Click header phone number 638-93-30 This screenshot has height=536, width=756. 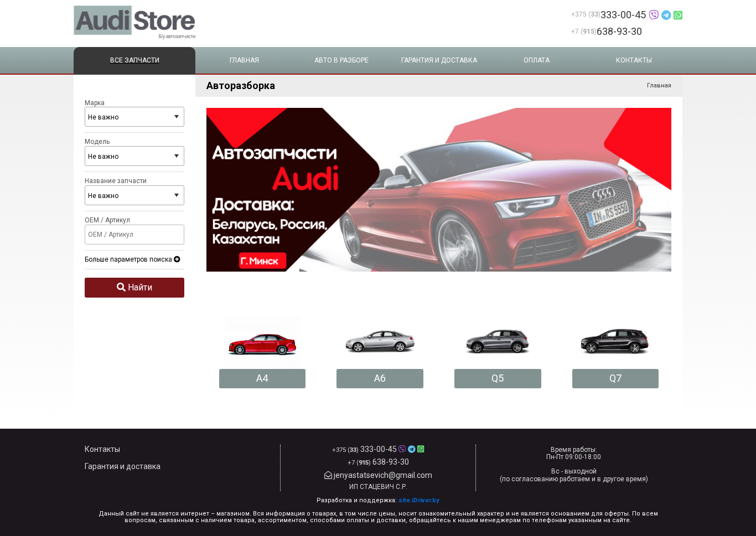coord(619,32)
